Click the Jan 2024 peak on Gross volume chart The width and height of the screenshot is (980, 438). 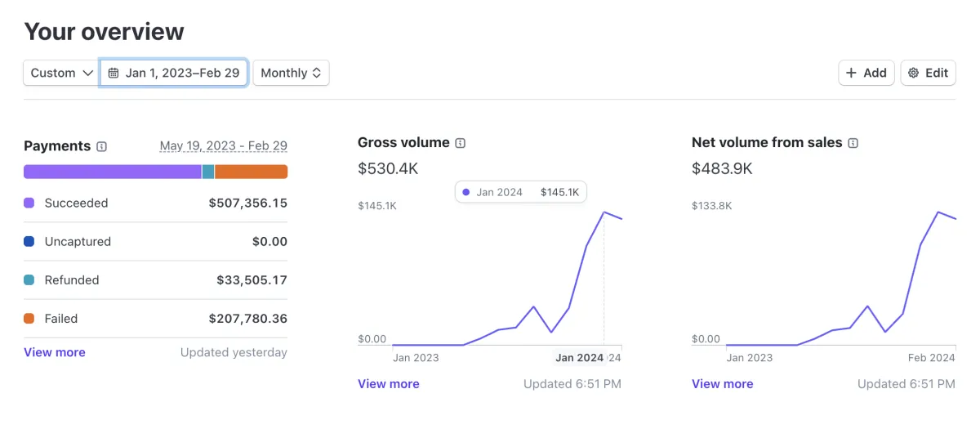pyautogui.click(x=604, y=212)
